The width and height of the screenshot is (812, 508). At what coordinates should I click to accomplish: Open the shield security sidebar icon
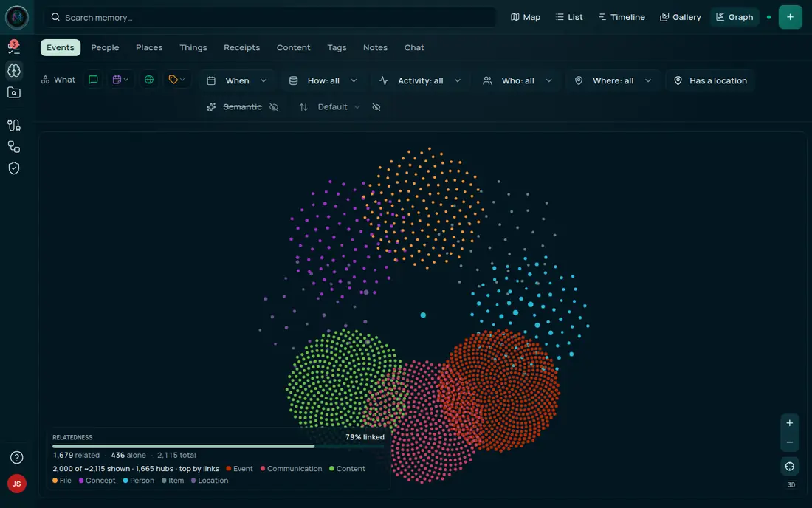point(14,168)
